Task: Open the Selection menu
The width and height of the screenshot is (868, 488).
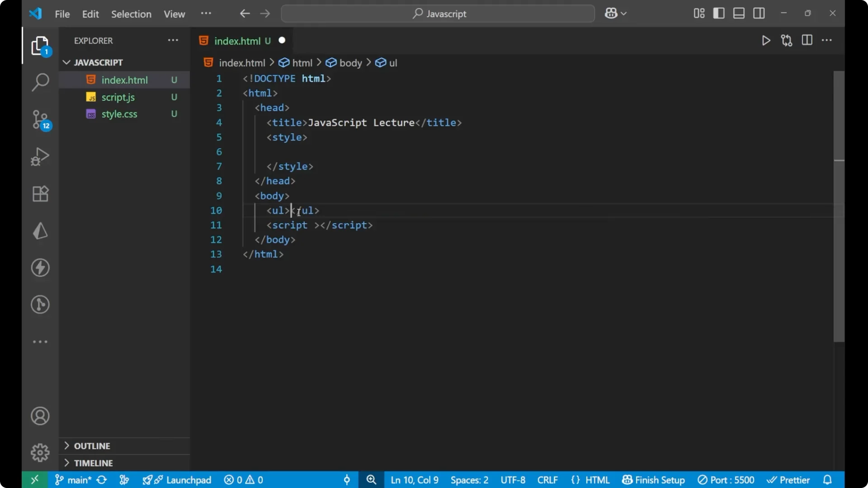Action: click(x=131, y=14)
